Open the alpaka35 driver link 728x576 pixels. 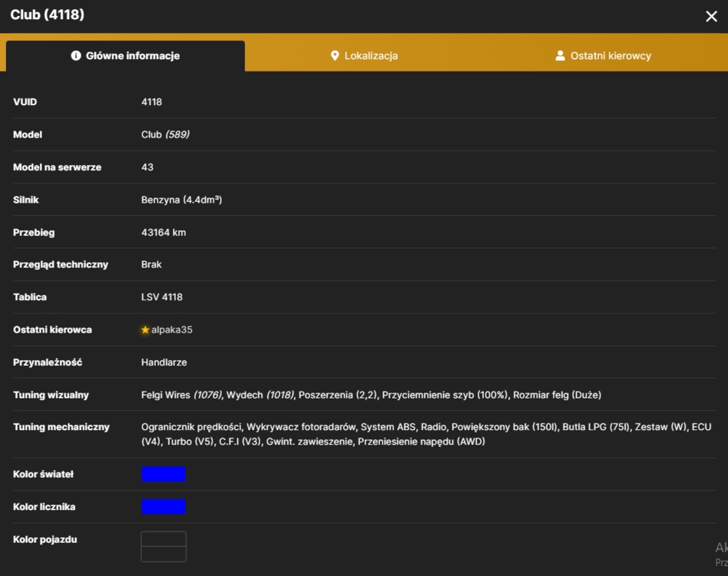tap(172, 329)
